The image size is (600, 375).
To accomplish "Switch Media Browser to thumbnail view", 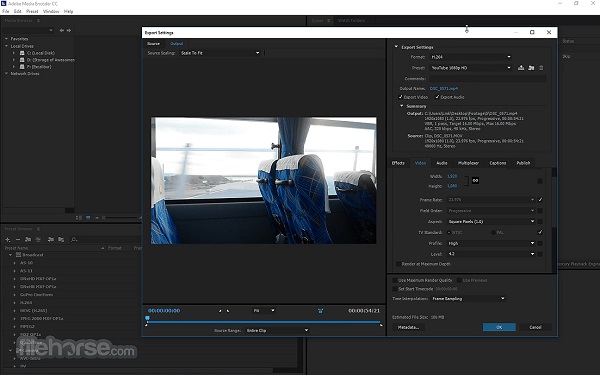I will tap(88, 218).
